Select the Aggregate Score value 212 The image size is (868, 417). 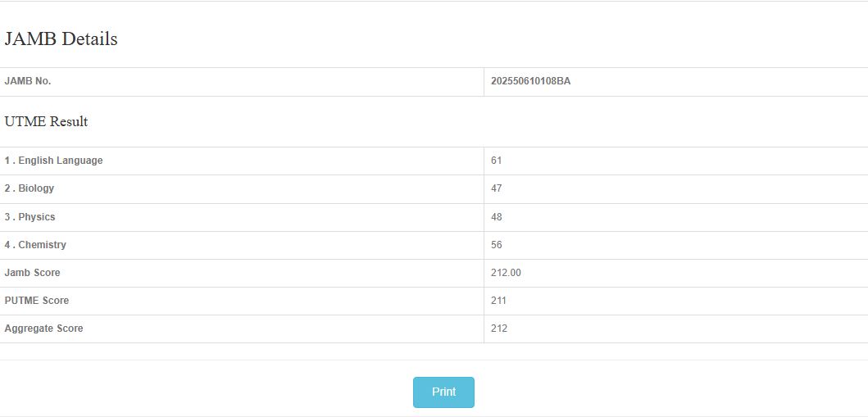click(x=499, y=329)
